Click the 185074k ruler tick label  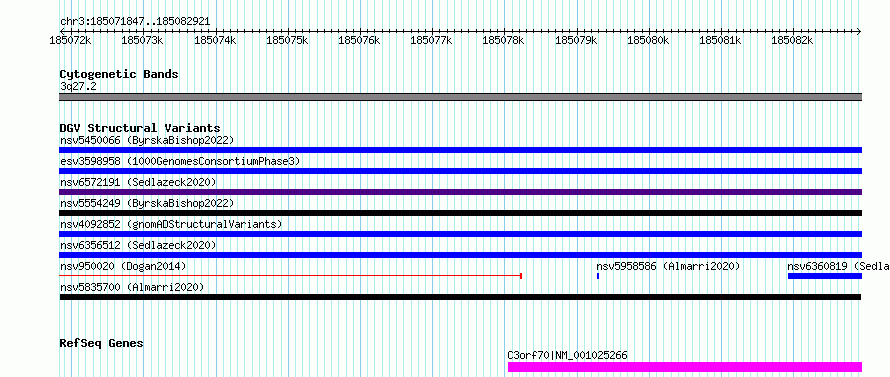(215, 40)
